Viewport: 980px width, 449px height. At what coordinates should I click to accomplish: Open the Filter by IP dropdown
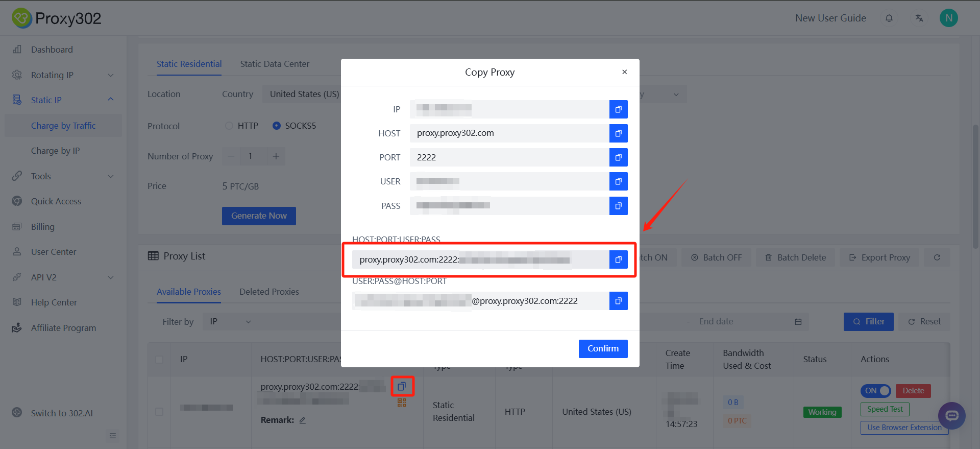231,321
